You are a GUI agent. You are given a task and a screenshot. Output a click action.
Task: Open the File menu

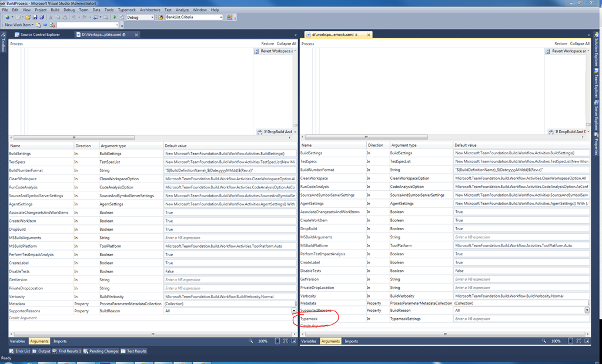[5, 10]
